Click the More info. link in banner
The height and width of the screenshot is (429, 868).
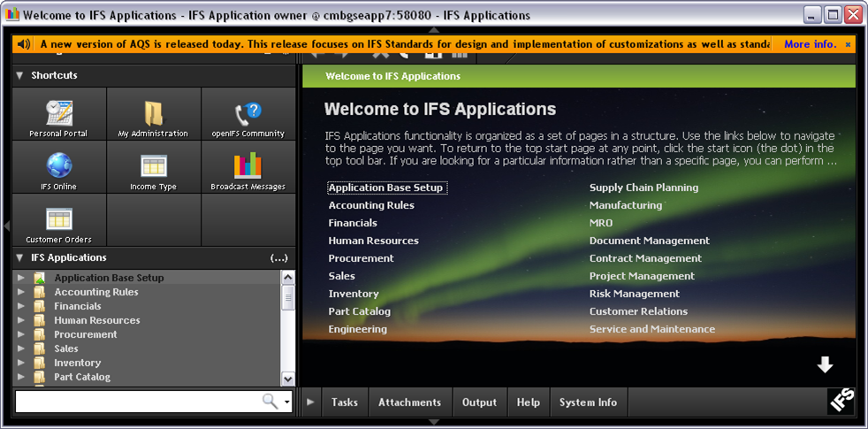[x=810, y=44]
